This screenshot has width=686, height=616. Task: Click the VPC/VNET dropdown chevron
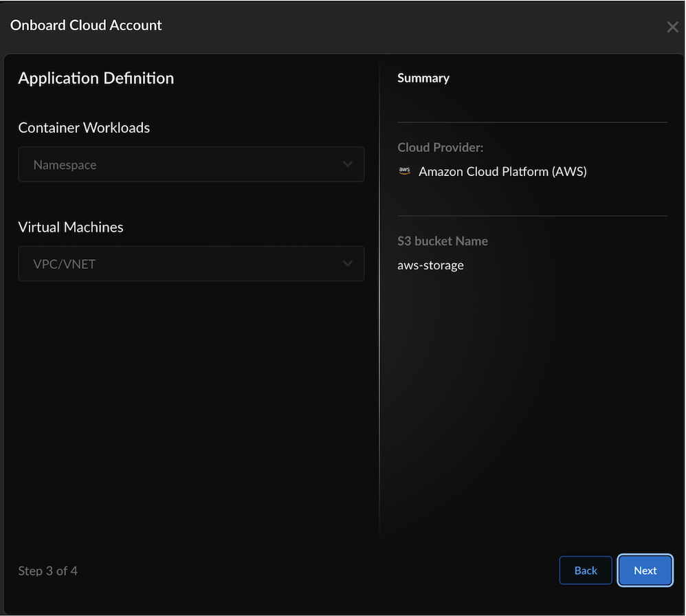pyautogui.click(x=348, y=263)
